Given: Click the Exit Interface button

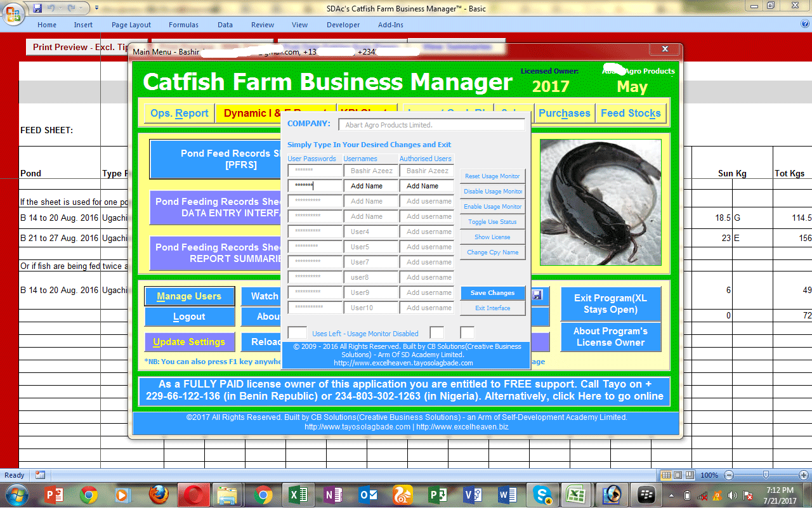Looking at the screenshot, I should [493, 308].
